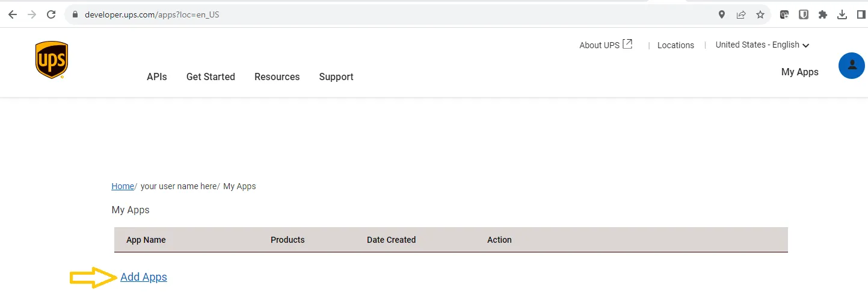The height and width of the screenshot is (300, 868).
Task: Open the About UPS external link
Action: click(x=605, y=45)
